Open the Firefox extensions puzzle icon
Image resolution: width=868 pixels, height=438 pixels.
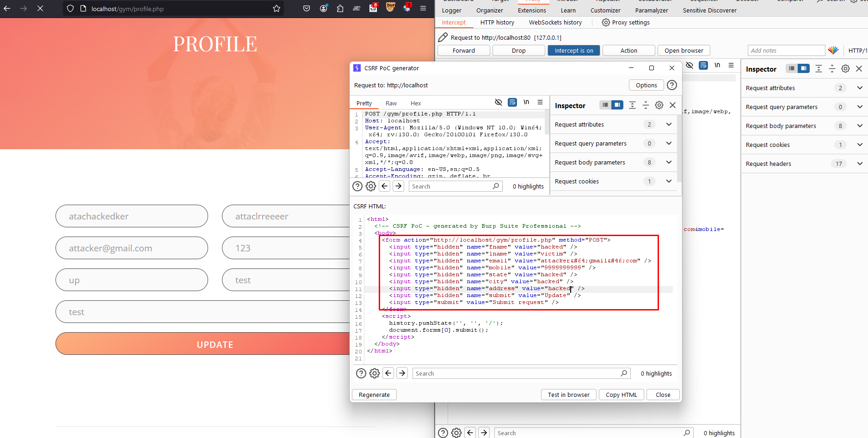pos(340,8)
